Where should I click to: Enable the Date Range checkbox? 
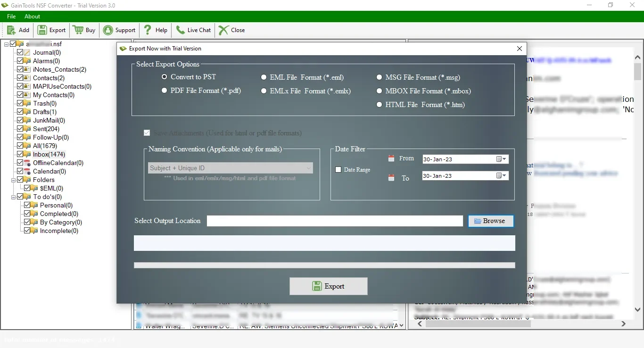[338, 170]
